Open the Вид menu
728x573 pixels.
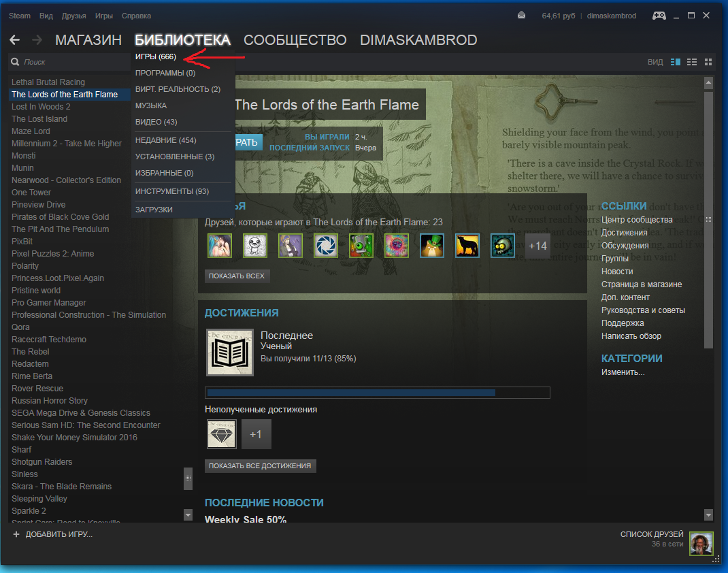click(46, 16)
